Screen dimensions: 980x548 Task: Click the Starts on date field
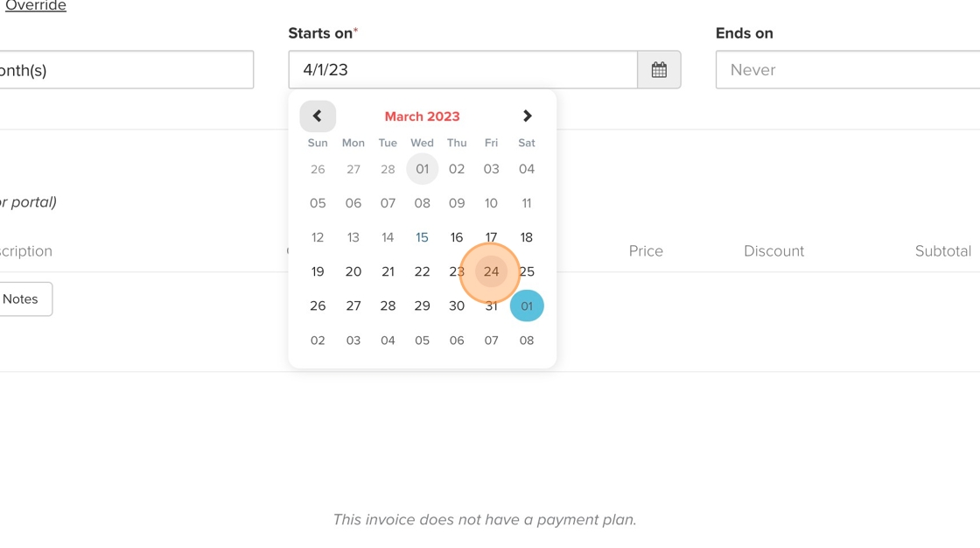462,70
